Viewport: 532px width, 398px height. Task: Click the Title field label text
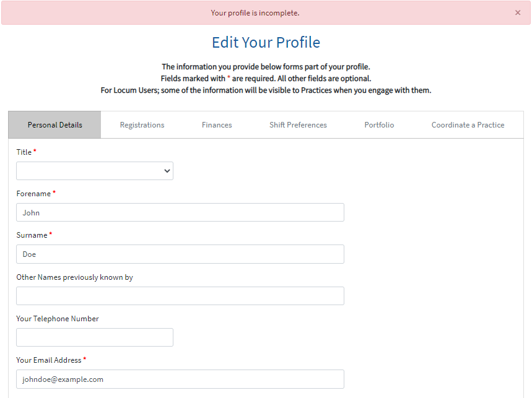tap(24, 152)
